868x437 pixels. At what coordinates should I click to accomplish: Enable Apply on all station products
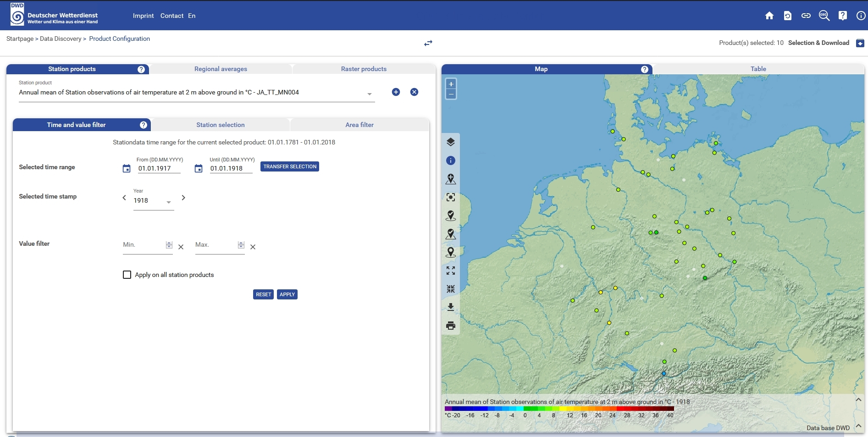pyautogui.click(x=127, y=275)
